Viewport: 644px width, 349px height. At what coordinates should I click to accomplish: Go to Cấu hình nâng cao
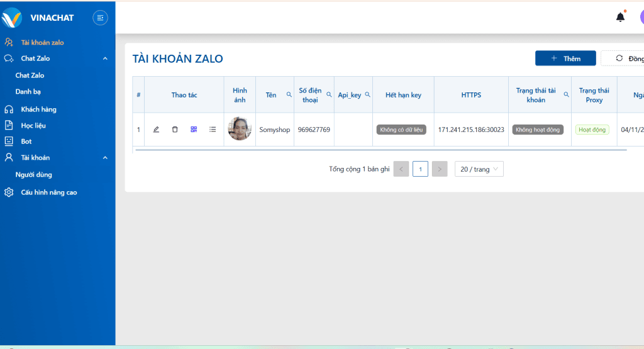click(49, 192)
